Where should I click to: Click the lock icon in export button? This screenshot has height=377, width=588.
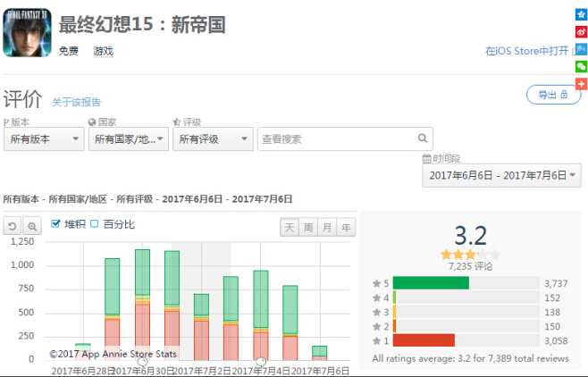564,95
